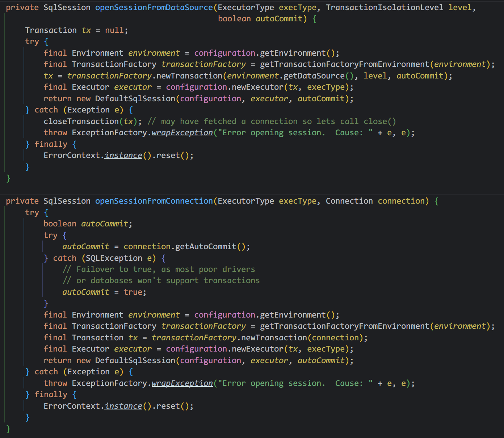Click the "boolean autoCommit;" declaration line
The image size is (504, 438).
[88, 224]
